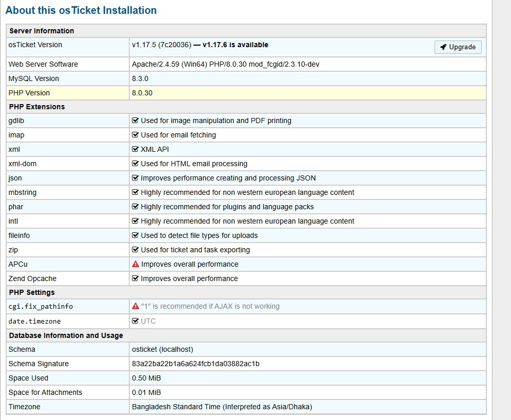Click the mbstring check mark

click(x=135, y=192)
